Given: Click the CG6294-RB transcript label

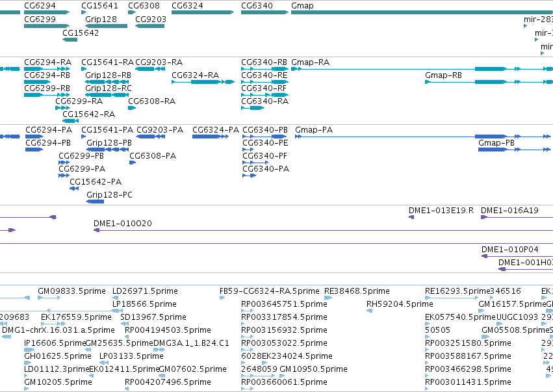Looking at the screenshot, I should [x=47, y=75].
